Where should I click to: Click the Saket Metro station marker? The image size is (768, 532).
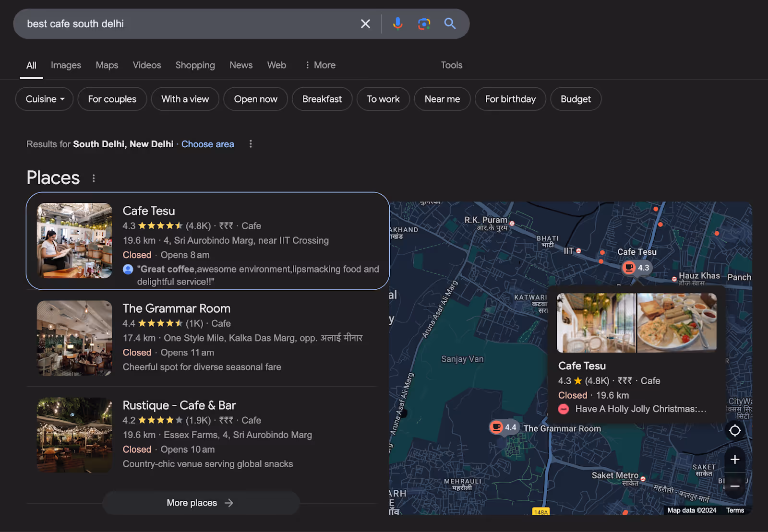[x=643, y=479]
